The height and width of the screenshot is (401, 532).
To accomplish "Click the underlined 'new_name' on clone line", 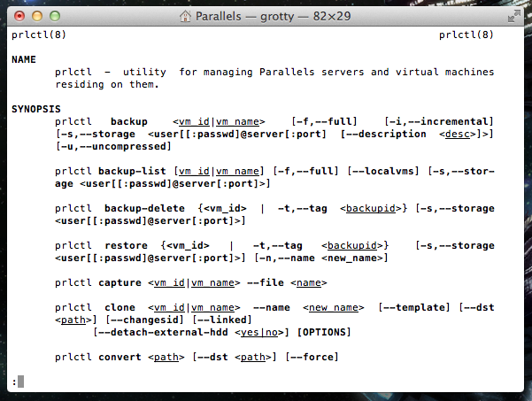I will pos(334,308).
